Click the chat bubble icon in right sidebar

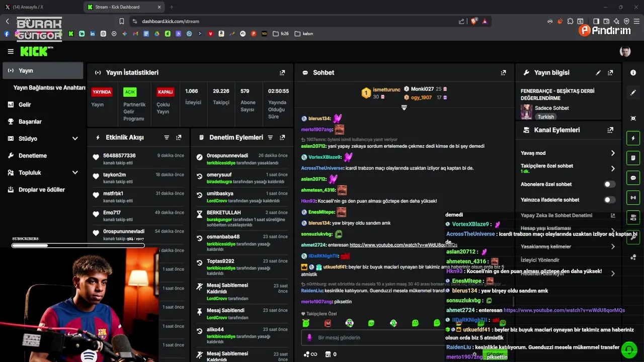633,178
